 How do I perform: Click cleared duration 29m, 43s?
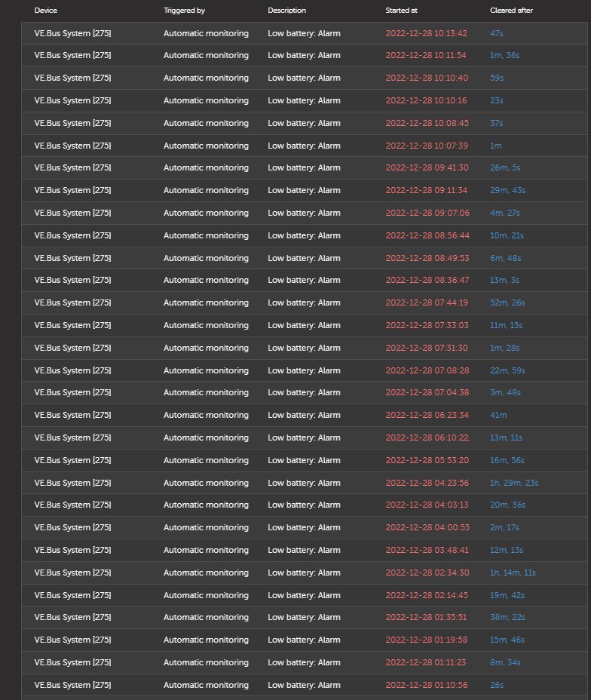[507, 190]
